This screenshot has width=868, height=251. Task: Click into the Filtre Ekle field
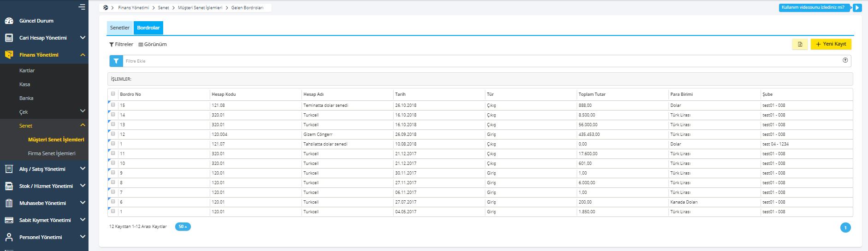482,61
